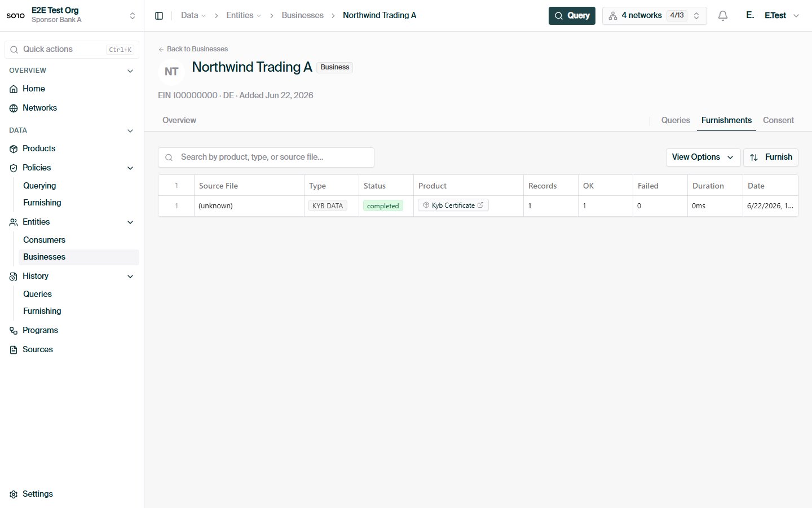812x508 pixels.
Task: Click the completed status badge
Action: pos(383,206)
